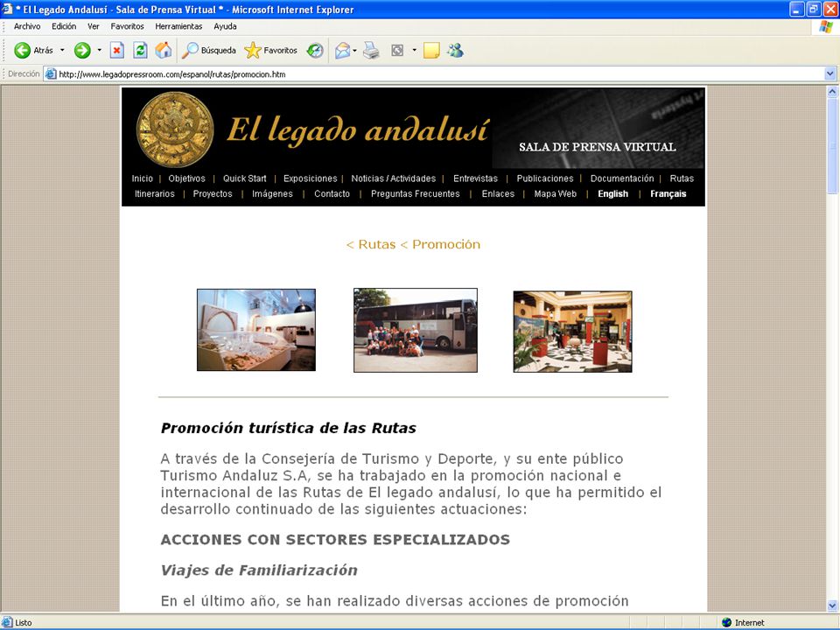Print the page with printer icon
This screenshot has height=630, width=840.
click(x=371, y=51)
